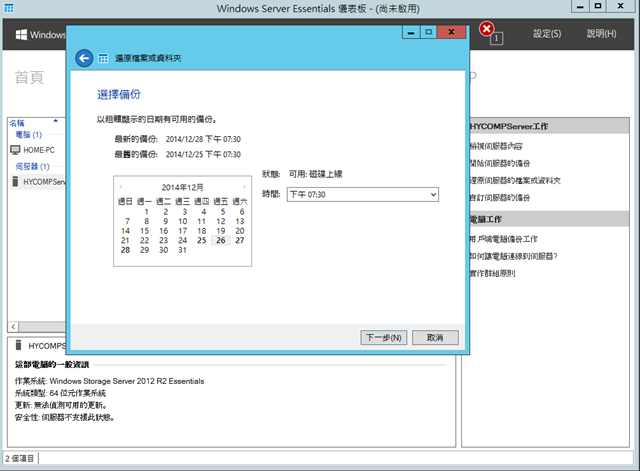Click 最舊的備份 date value 2014/12/25
The image size is (640, 471).
pyautogui.click(x=203, y=154)
